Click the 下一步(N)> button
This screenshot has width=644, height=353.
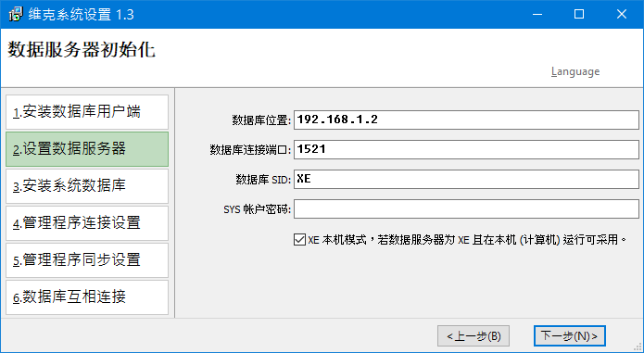point(569,336)
